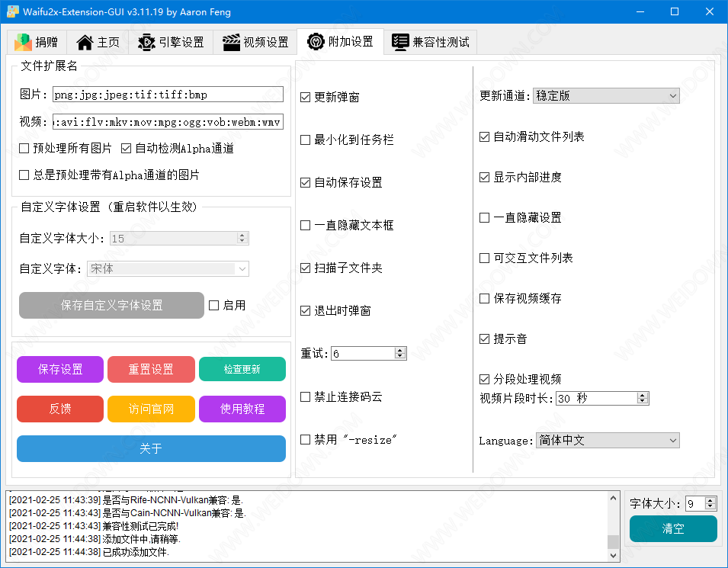Viewport: 728px width, 568px height.
Task: Toggle 提示音 checkbox
Action: coord(485,339)
